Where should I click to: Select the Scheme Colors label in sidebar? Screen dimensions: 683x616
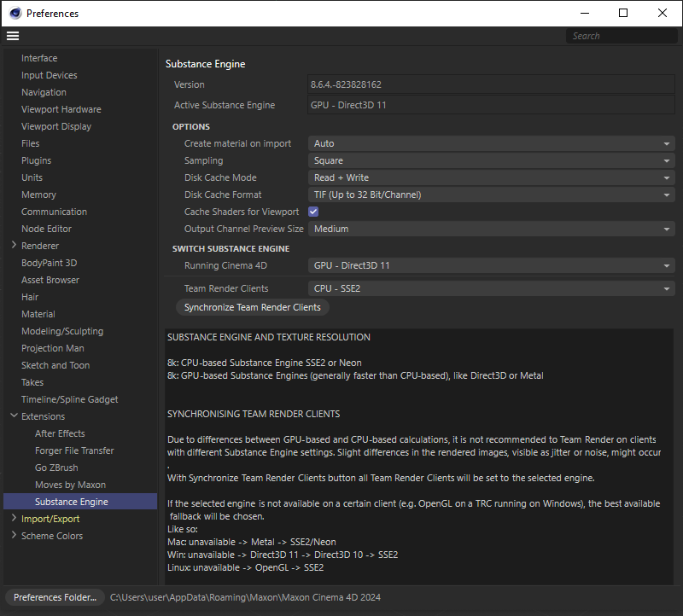(52, 536)
